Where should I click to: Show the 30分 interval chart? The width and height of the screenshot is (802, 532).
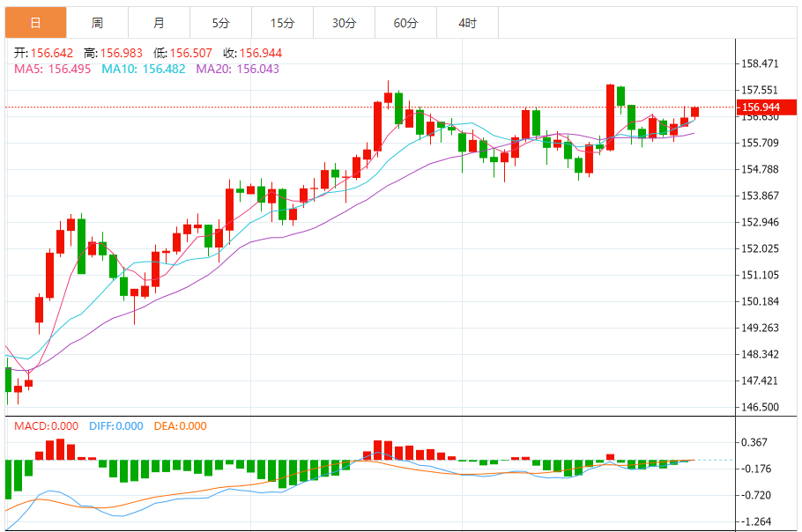pyautogui.click(x=344, y=22)
